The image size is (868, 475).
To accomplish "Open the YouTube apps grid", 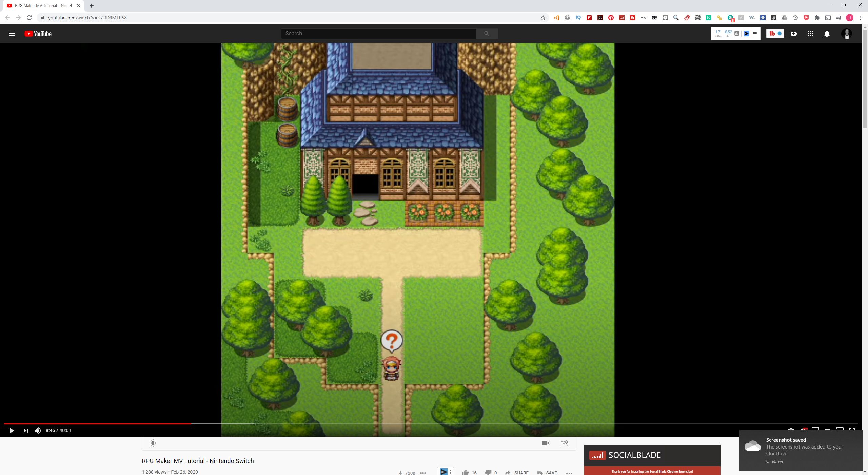I will coord(811,34).
